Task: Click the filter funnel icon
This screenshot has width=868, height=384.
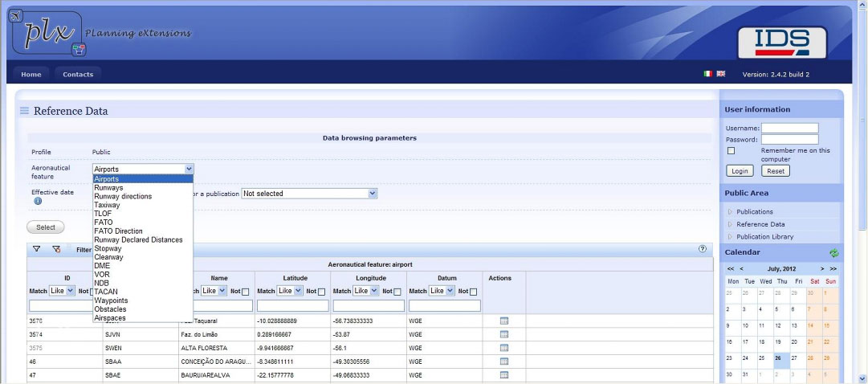Action: pyautogui.click(x=37, y=249)
